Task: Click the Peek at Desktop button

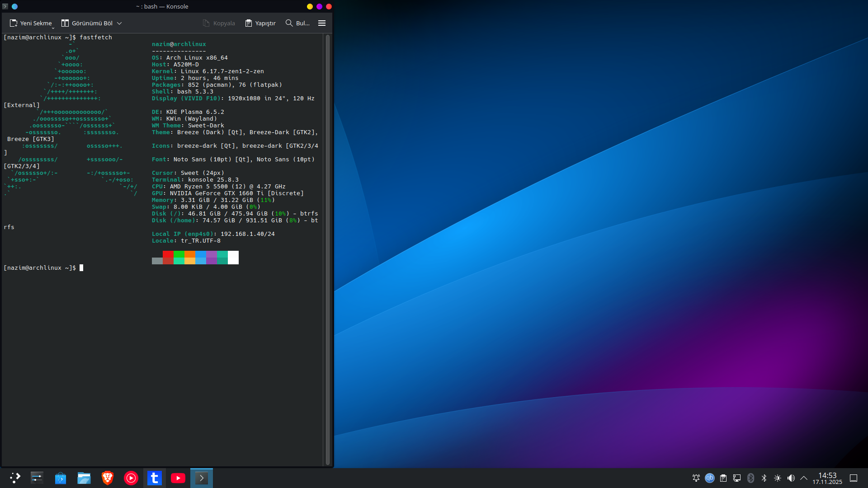Action: [854, 478]
